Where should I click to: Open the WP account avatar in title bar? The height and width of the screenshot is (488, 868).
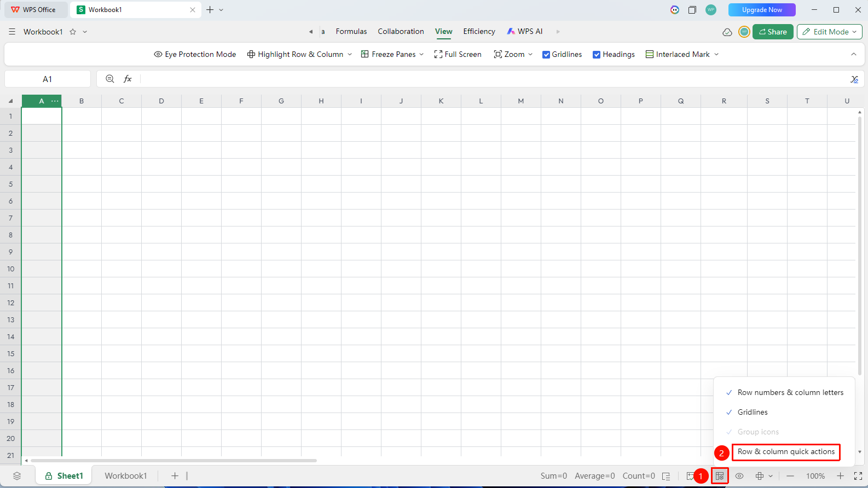(711, 10)
